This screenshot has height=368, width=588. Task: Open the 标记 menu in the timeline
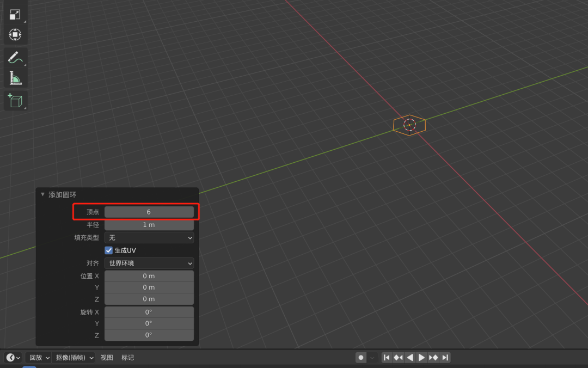tap(127, 358)
